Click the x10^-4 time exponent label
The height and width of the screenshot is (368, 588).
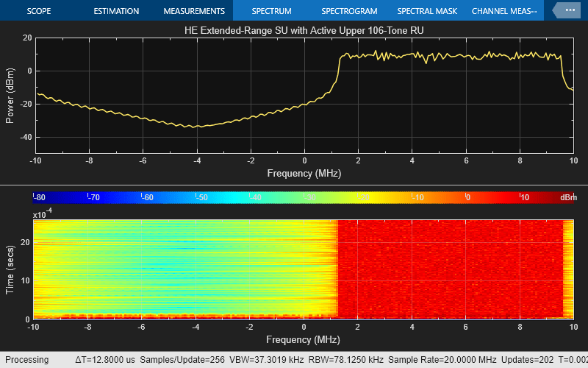(x=43, y=213)
